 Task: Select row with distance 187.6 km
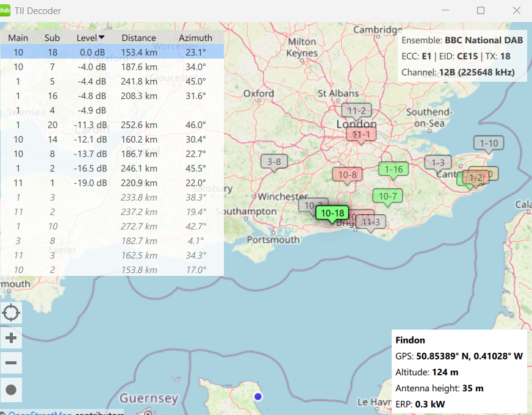click(x=112, y=67)
